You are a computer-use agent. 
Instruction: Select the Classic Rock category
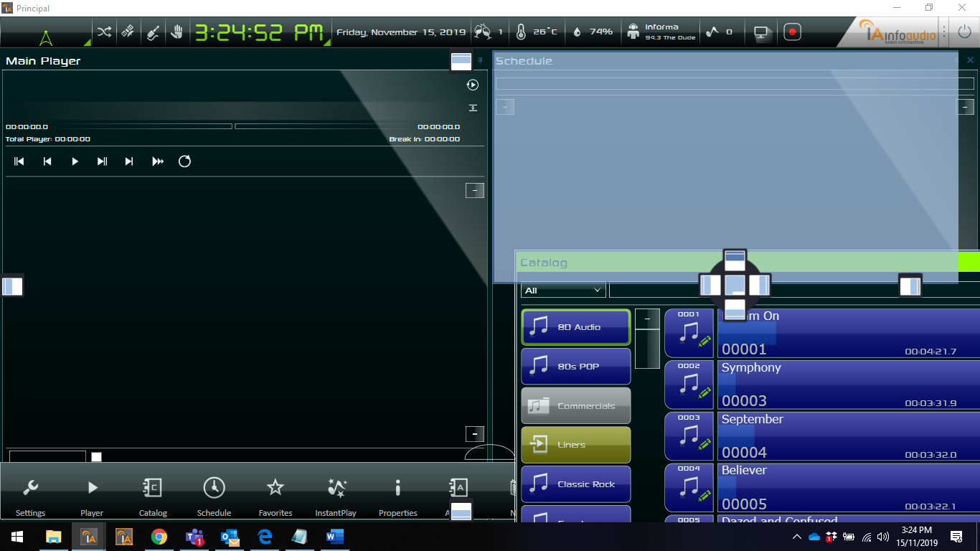point(575,484)
